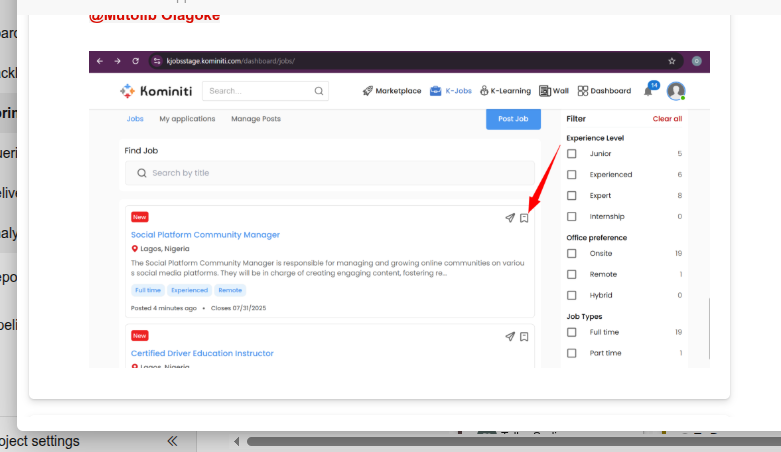
Task: Click the send icon on Certified Driver job
Action: point(510,337)
